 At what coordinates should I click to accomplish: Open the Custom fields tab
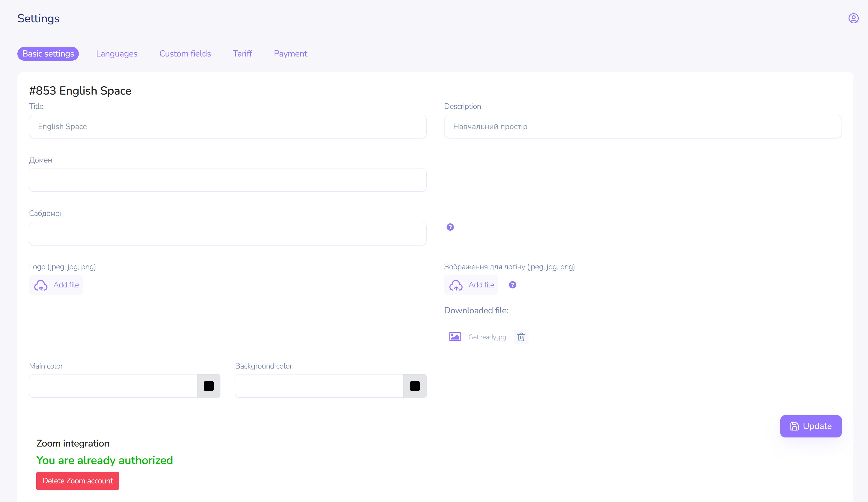pyautogui.click(x=185, y=54)
